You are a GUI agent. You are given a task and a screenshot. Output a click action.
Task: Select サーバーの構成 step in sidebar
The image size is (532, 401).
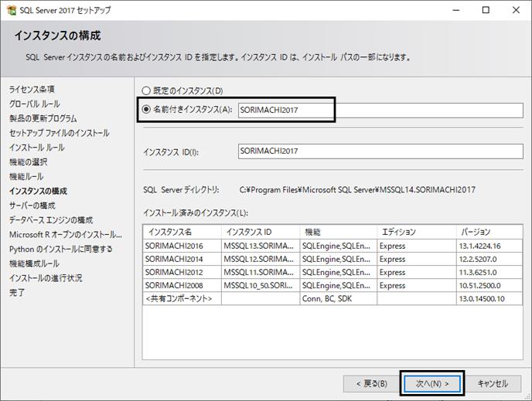pos(32,206)
